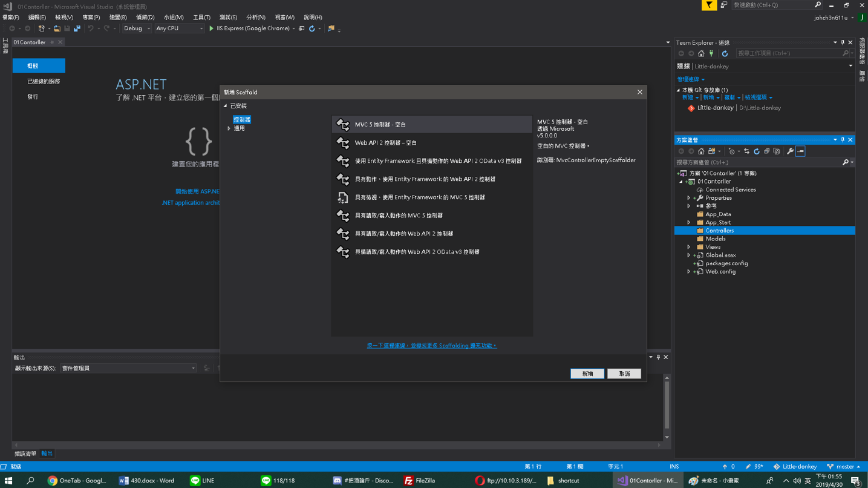Open the 檢視選項 dropdown in Team Explorer
868x488 pixels.
758,97
